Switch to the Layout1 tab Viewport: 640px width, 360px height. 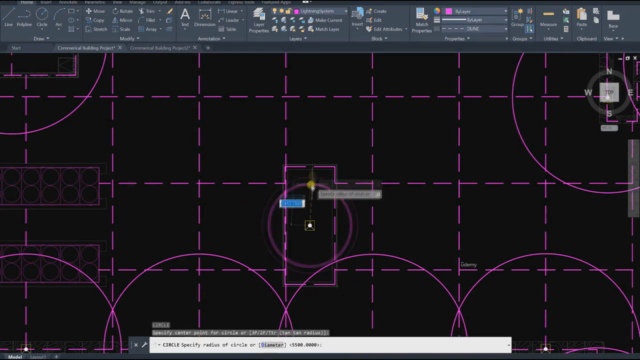[38, 357]
